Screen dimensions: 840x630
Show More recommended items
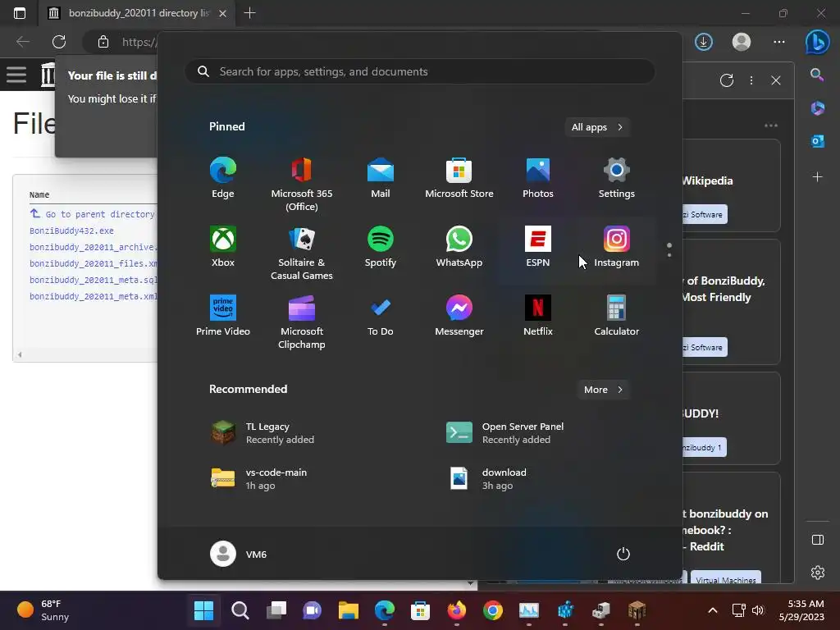(603, 390)
